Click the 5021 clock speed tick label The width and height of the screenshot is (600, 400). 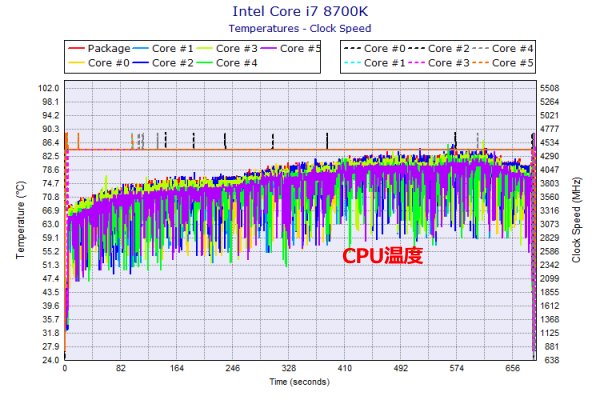(549, 116)
